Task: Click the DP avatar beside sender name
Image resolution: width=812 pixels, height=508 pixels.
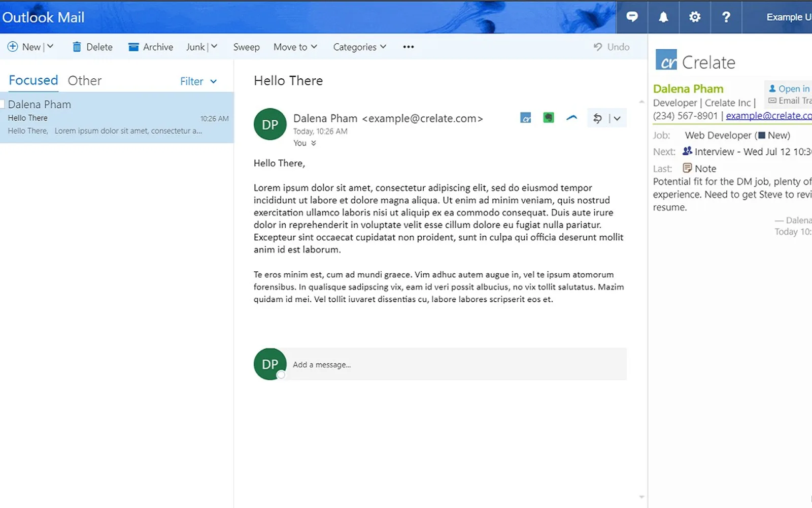Action: [270, 124]
